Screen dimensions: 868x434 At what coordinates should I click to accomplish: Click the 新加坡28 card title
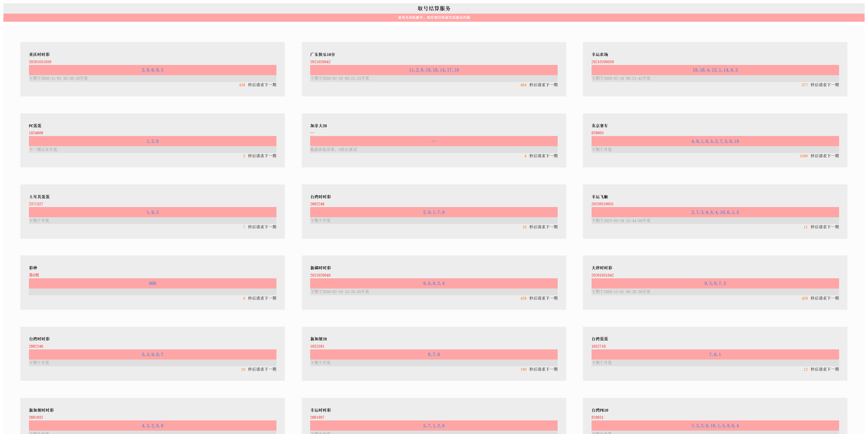tap(318, 339)
